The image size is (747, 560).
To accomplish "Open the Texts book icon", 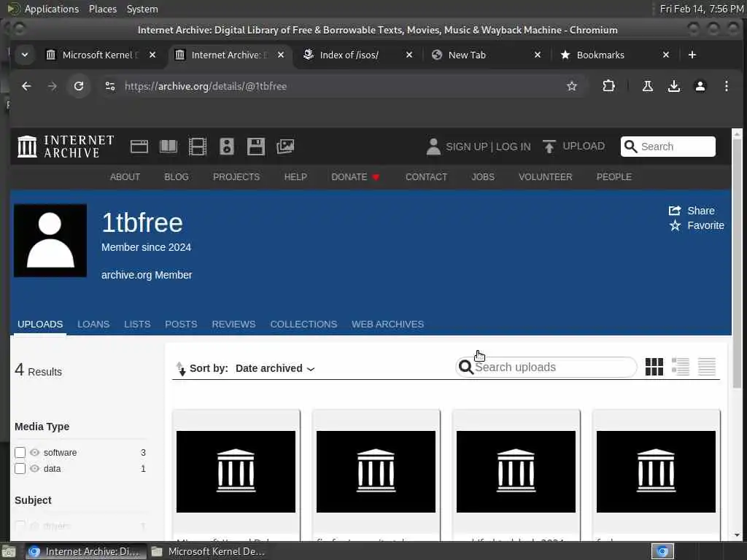I will 169,146.
